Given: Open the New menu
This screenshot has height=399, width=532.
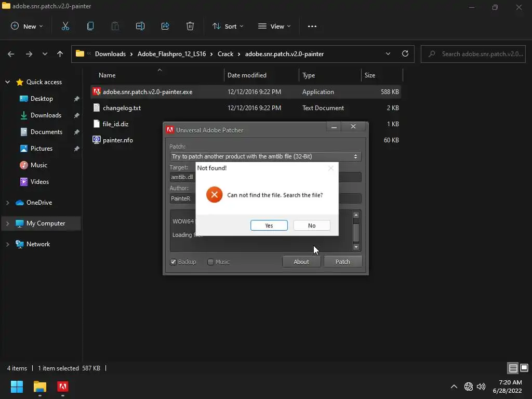Looking at the screenshot, I should (27, 26).
